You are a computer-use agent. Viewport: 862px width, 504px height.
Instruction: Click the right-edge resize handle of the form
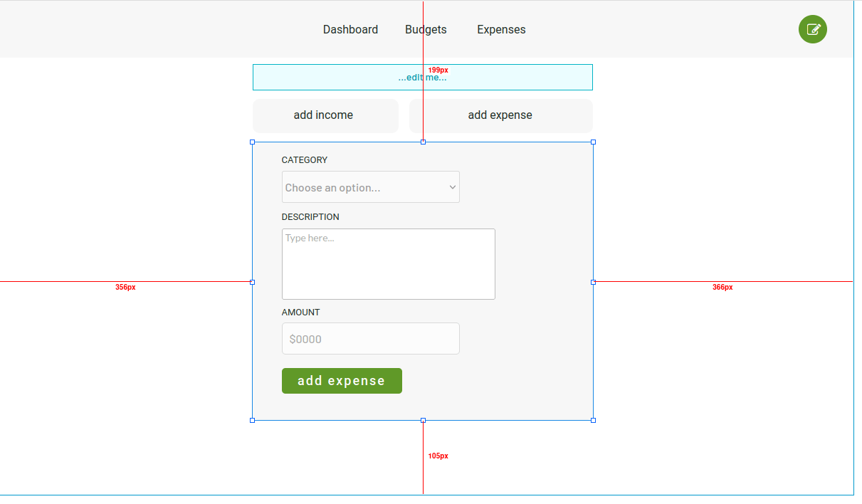(x=593, y=282)
